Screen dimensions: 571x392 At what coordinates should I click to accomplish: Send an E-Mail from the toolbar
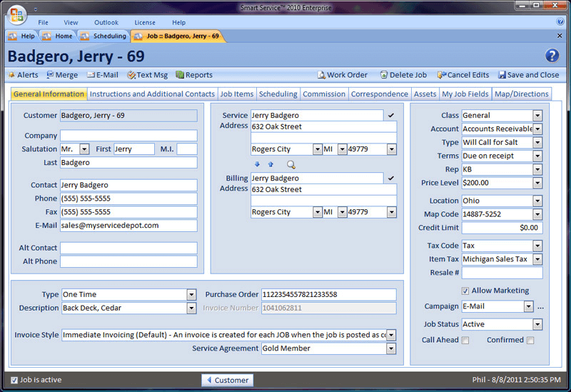pyautogui.click(x=103, y=75)
